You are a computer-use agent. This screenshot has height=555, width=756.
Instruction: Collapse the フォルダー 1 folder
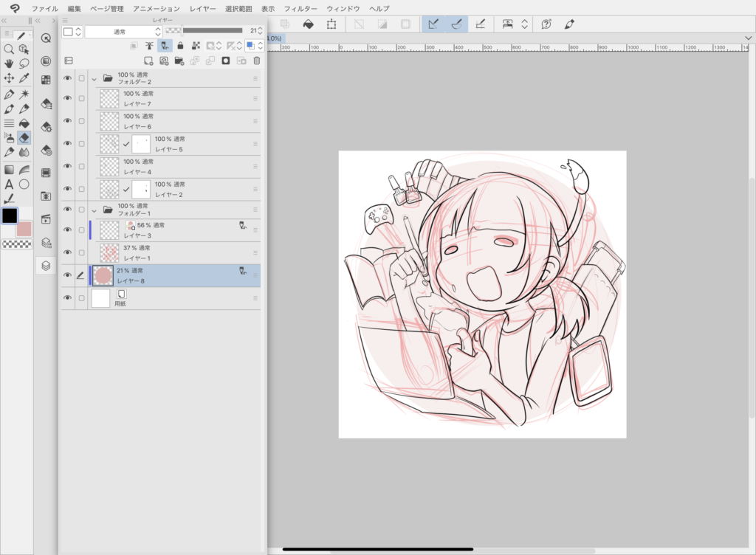click(94, 210)
